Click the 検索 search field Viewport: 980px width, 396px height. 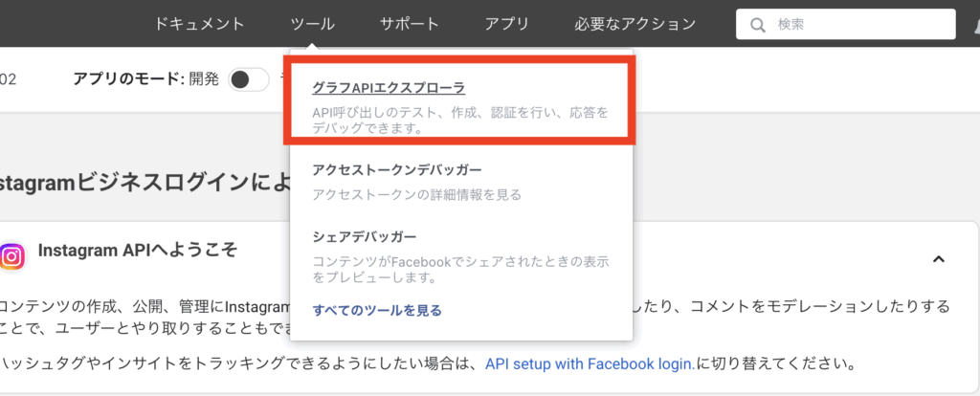click(x=846, y=24)
